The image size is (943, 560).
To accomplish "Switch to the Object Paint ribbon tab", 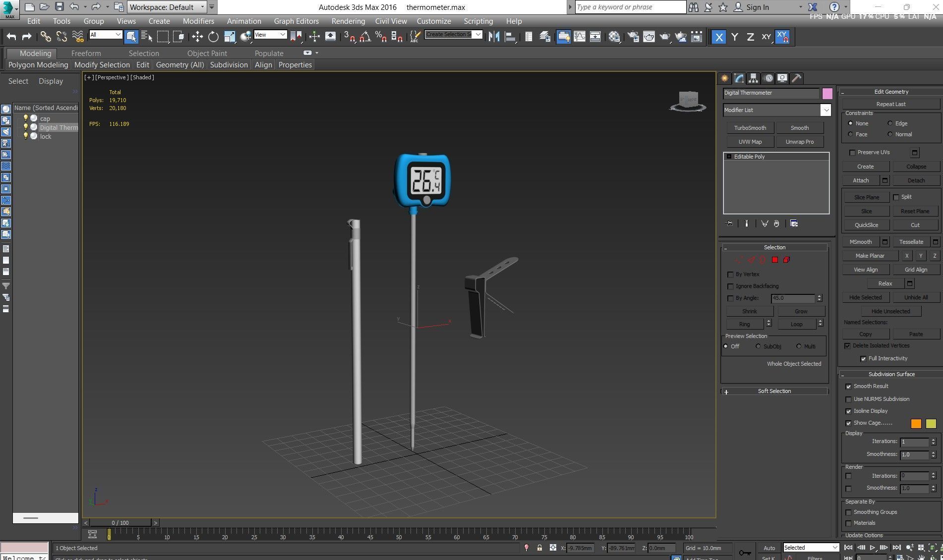I will tap(207, 53).
